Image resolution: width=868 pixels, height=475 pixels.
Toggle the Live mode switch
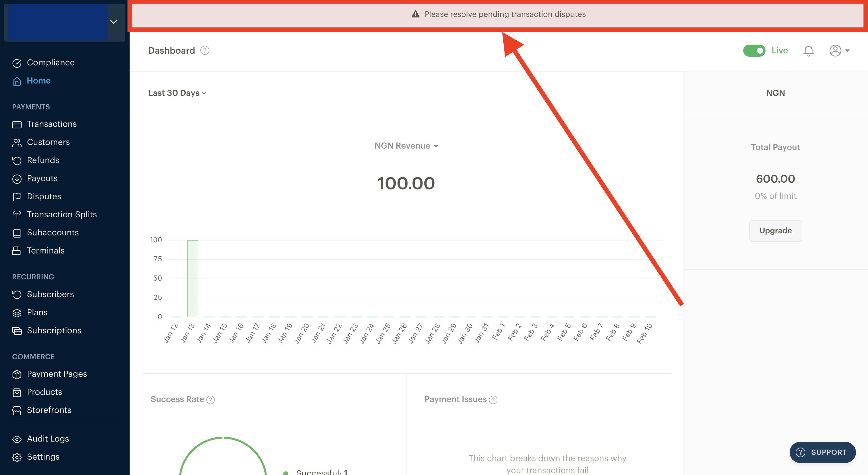click(x=754, y=51)
